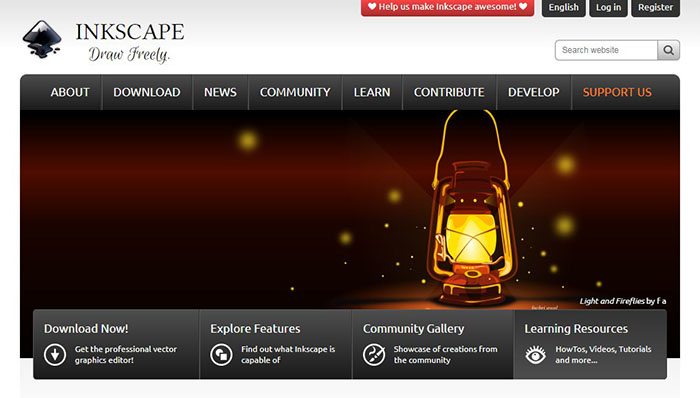
Task: Click the Community Gallery brush icon
Action: point(374,355)
